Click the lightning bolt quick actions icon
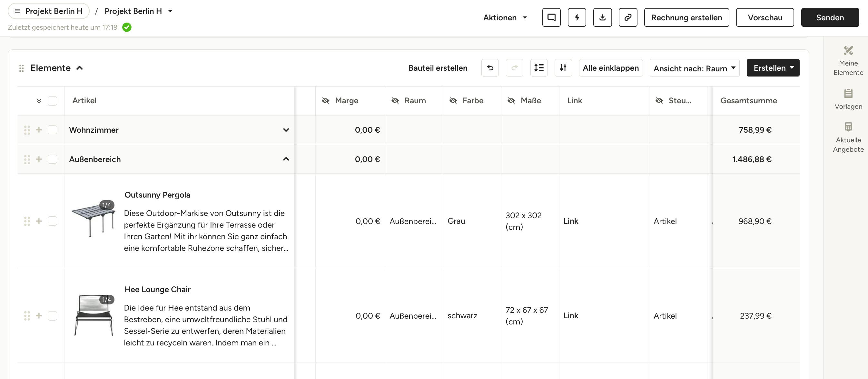The width and height of the screenshot is (868, 379). (x=577, y=17)
